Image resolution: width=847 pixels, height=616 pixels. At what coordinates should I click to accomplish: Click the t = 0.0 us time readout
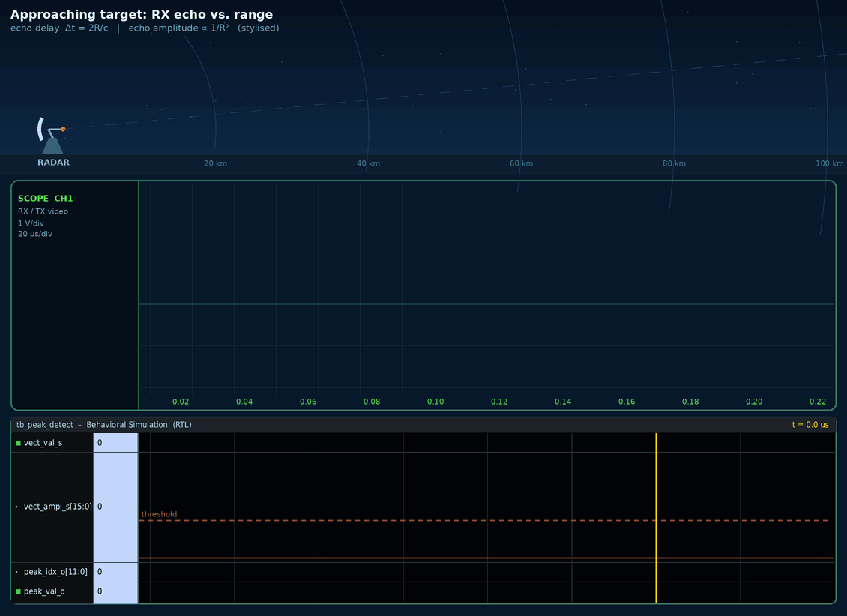[810, 425]
